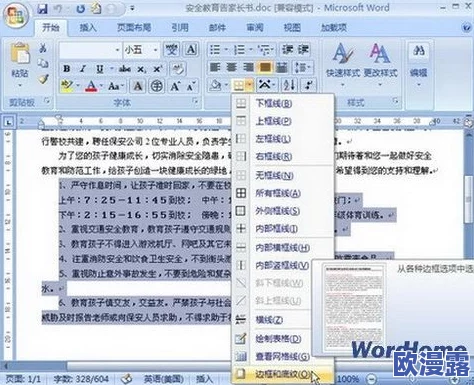Open the Clipboard pane launcher
The image size is (474, 385).
click(47, 101)
